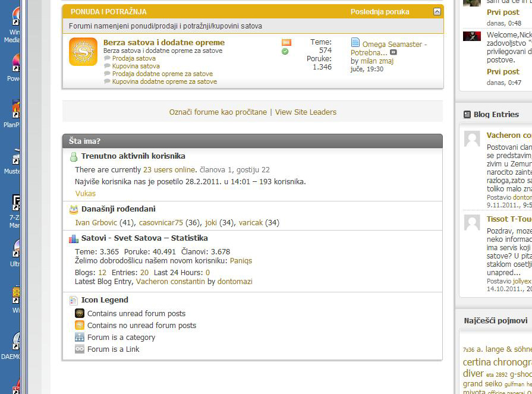Open user Vukas profile
Screen dimensions: 532x394
[85, 193]
